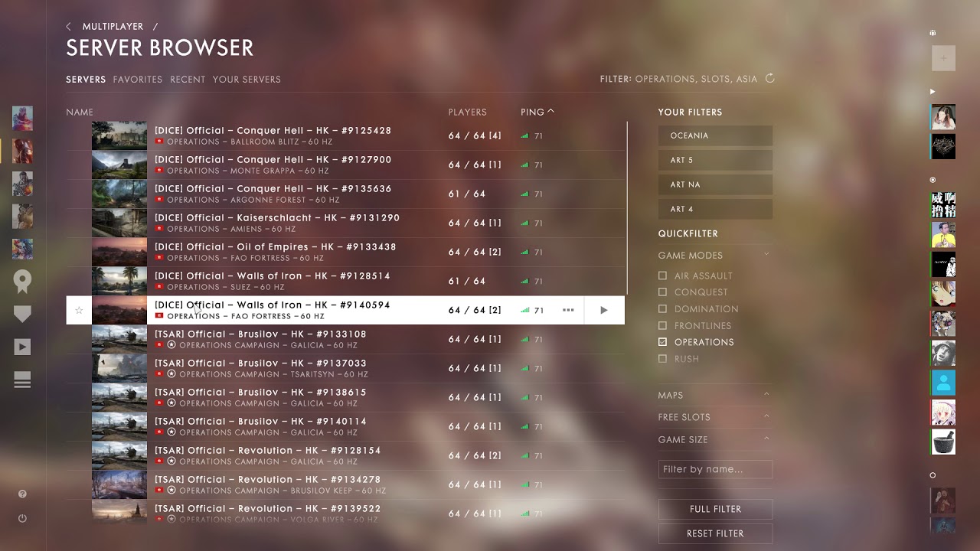Sort servers by Name column
Image resolution: width=980 pixels, height=551 pixels.
tap(80, 112)
